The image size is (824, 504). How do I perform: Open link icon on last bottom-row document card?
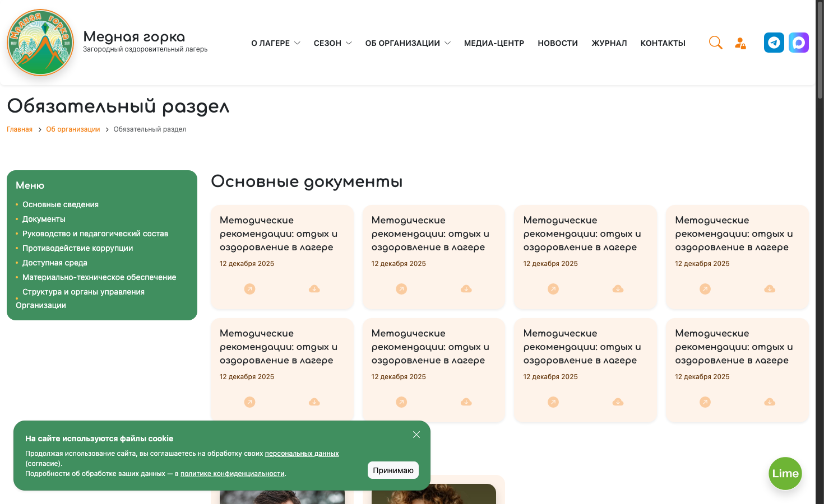click(x=705, y=402)
